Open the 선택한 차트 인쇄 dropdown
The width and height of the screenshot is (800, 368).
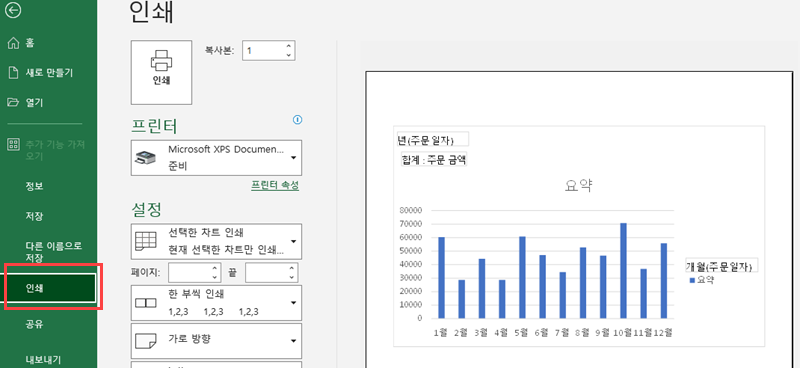coord(216,241)
